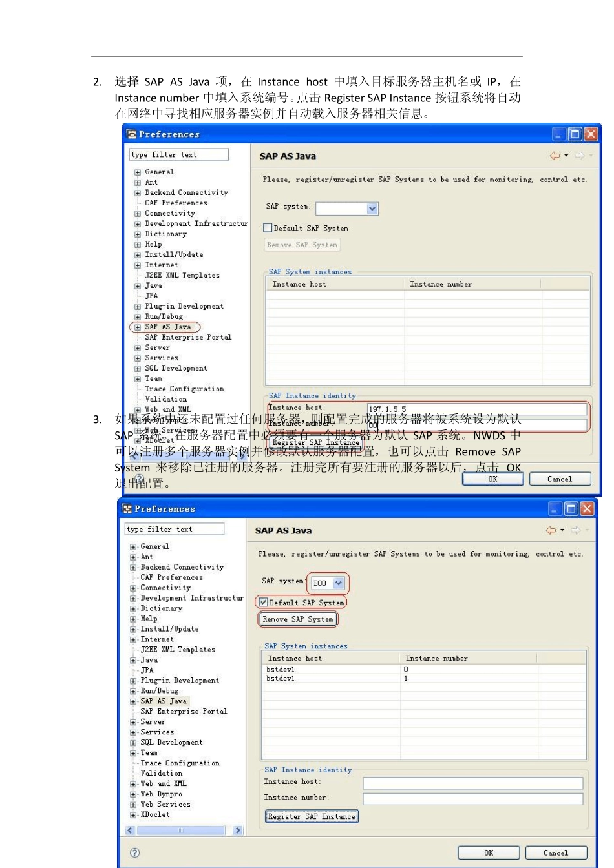Click empty Instance number field in lower dialog
Image resolution: width=614 pixels, height=868 pixels.
pos(473,799)
